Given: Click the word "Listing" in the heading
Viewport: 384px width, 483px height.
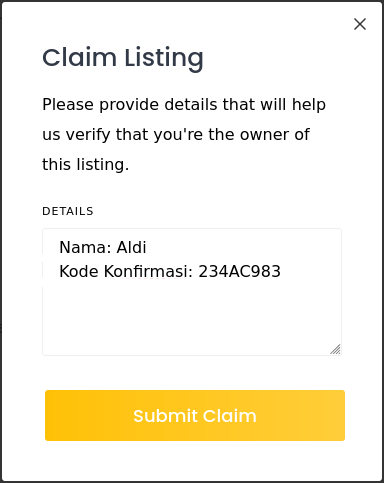Looking at the screenshot, I should click(164, 58).
